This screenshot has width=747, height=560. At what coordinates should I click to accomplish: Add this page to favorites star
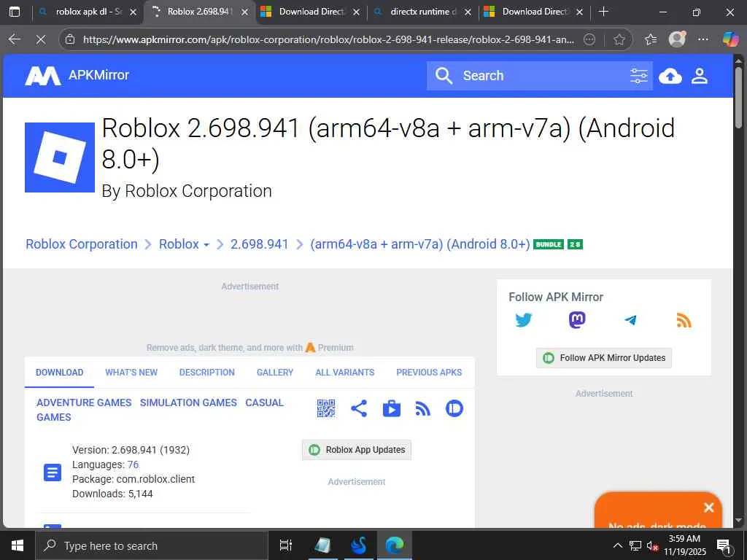(619, 39)
